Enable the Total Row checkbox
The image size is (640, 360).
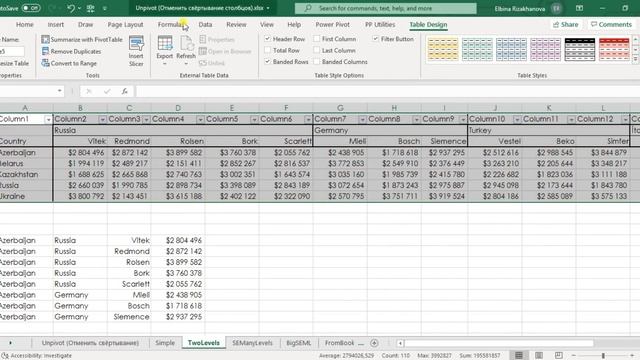coord(267,50)
